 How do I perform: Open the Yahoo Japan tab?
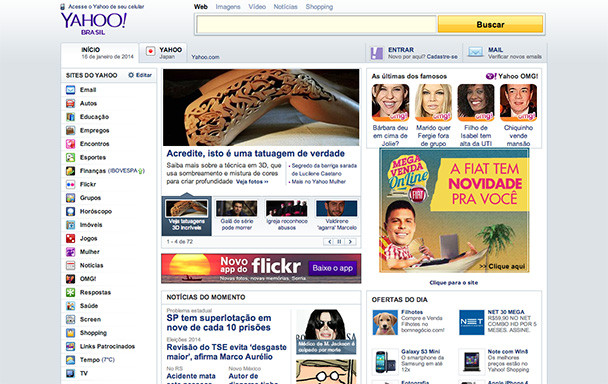[x=163, y=53]
